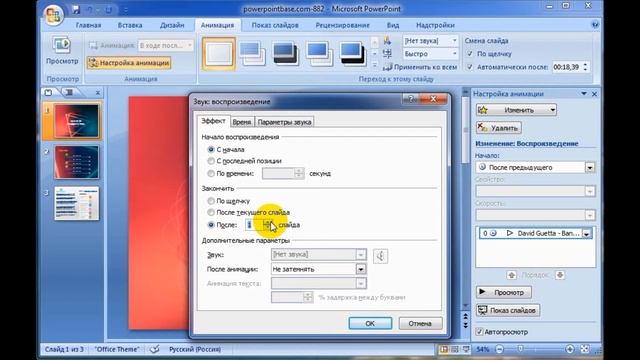The width and height of the screenshot is (640, 360).
Task: Toggle По щелчку checkbox
Action: tap(470, 54)
